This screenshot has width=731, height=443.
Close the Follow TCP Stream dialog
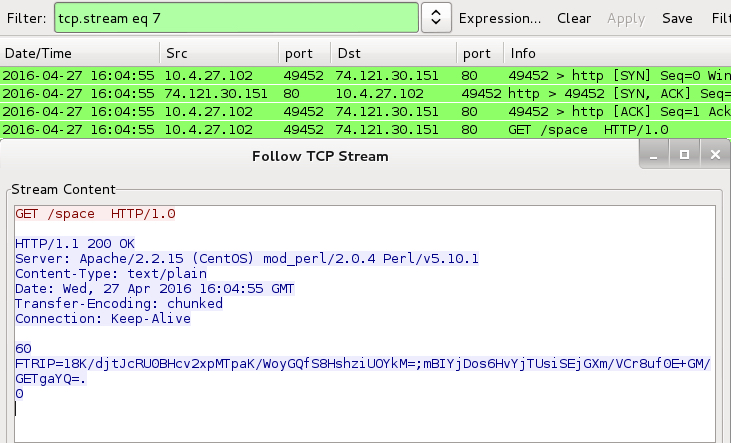pos(714,155)
